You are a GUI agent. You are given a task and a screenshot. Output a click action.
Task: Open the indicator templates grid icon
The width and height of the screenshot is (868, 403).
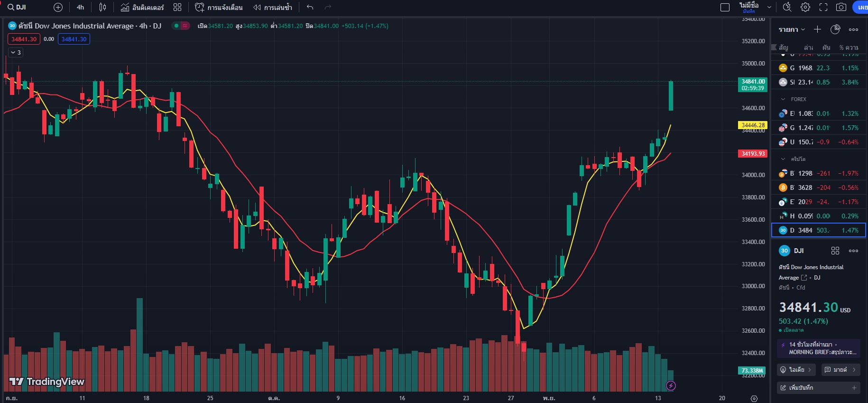177,7
